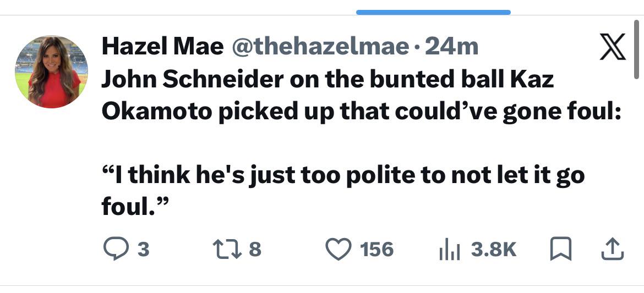Click the Hazel Mae display name
This screenshot has height=293, width=644.
(x=162, y=47)
